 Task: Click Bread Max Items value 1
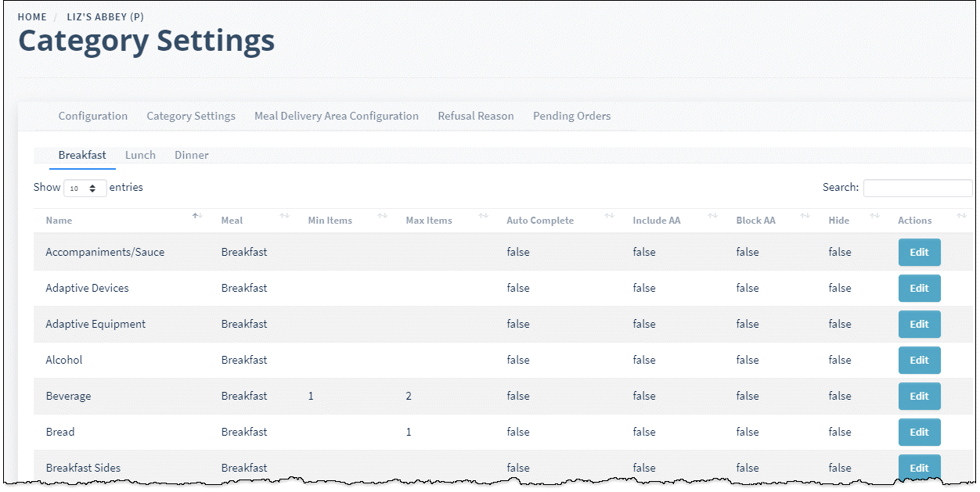(409, 432)
